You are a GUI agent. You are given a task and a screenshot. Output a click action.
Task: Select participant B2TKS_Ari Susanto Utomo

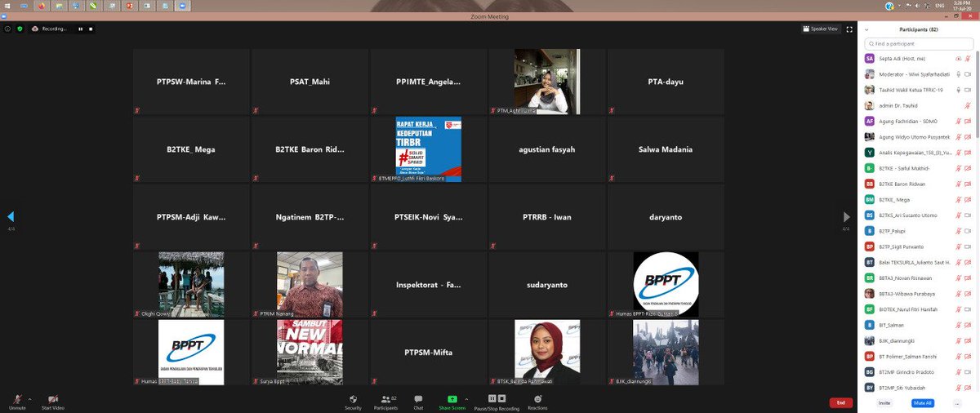(918, 215)
